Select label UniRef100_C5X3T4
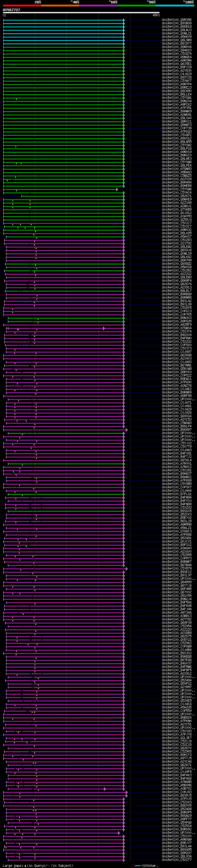The image size is (197, 868). tap(177, 331)
